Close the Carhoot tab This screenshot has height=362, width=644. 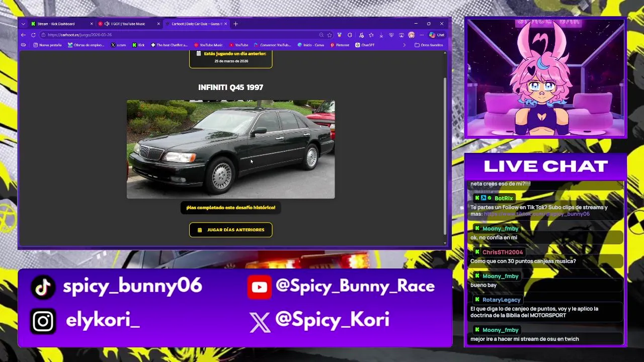tap(226, 24)
